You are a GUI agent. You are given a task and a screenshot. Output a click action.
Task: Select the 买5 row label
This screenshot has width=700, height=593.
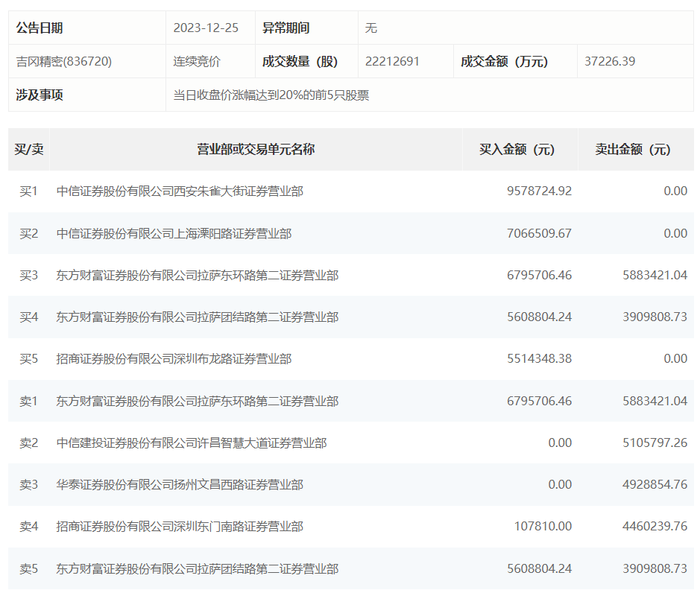tap(29, 359)
